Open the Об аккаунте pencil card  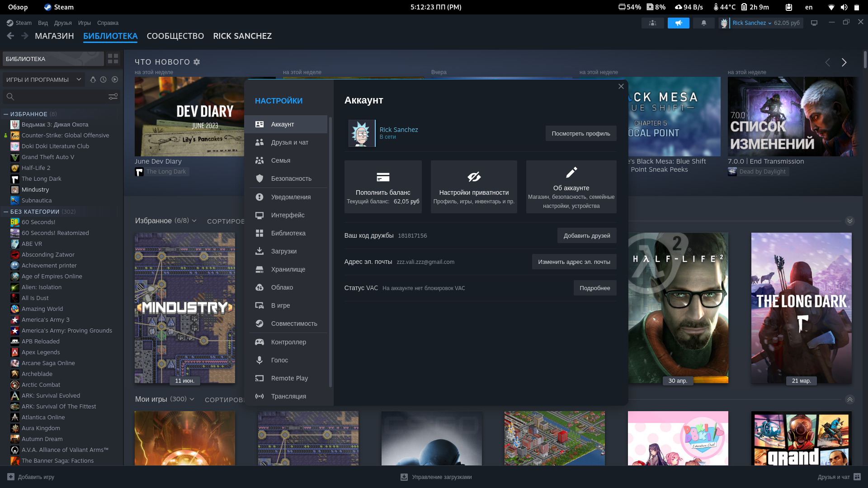pos(571,187)
